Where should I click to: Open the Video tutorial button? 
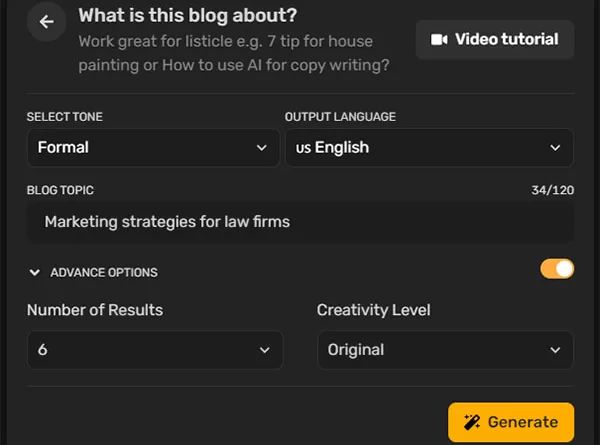[495, 39]
